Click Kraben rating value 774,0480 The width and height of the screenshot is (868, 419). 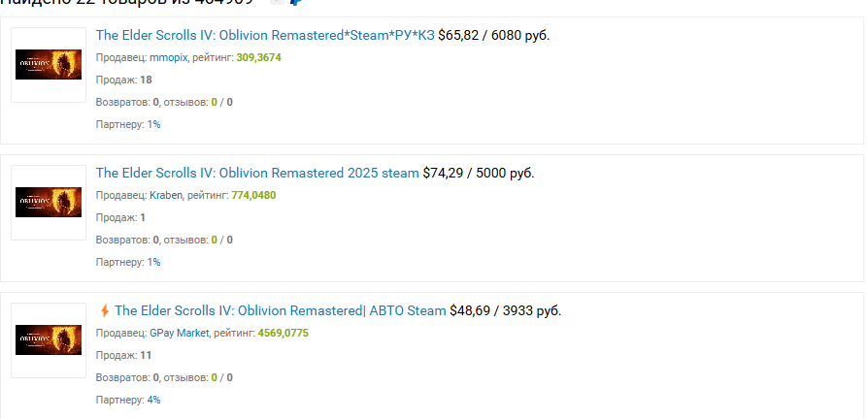(x=253, y=195)
